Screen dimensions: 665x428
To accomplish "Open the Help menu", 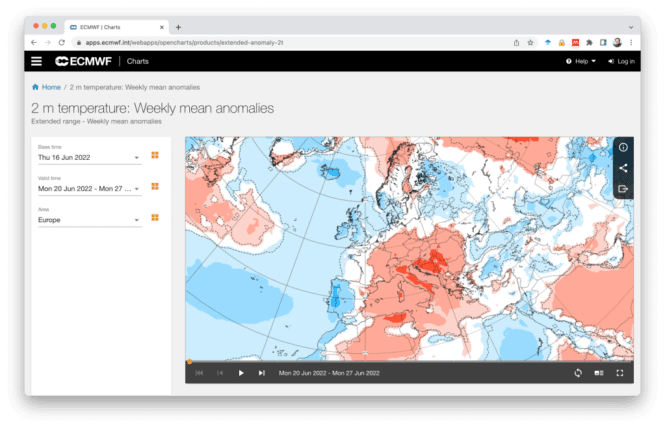I will pyautogui.click(x=580, y=61).
